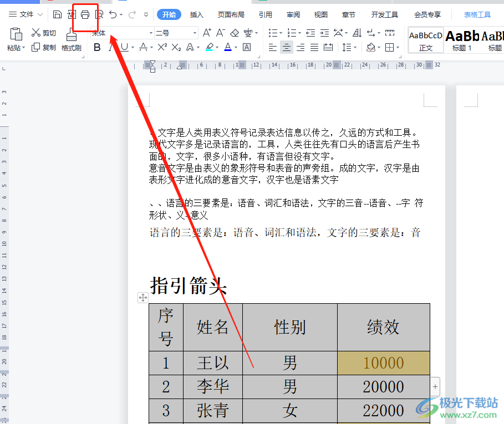
Task: Toggle strikethrough formatting
Action: point(143,48)
